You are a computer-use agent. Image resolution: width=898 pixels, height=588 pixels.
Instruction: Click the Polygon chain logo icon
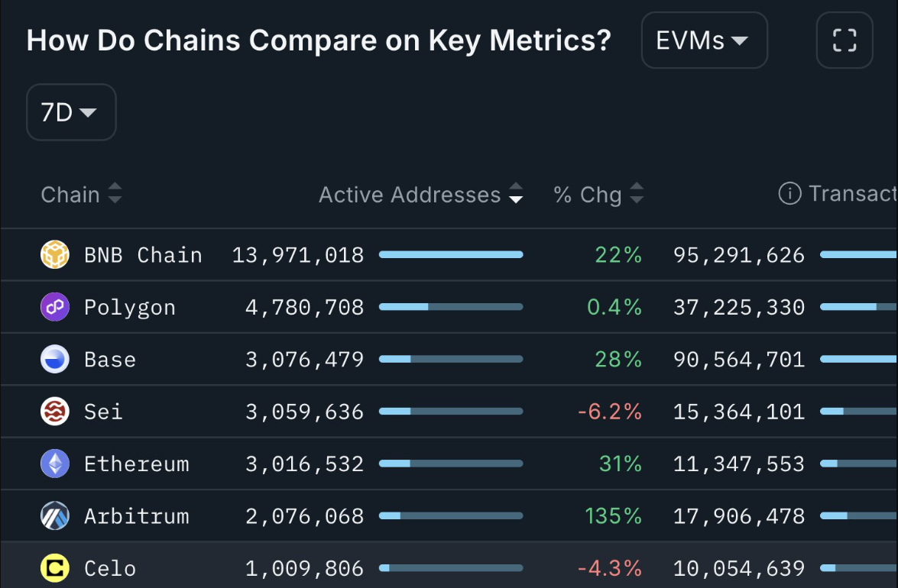(x=55, y=307)
